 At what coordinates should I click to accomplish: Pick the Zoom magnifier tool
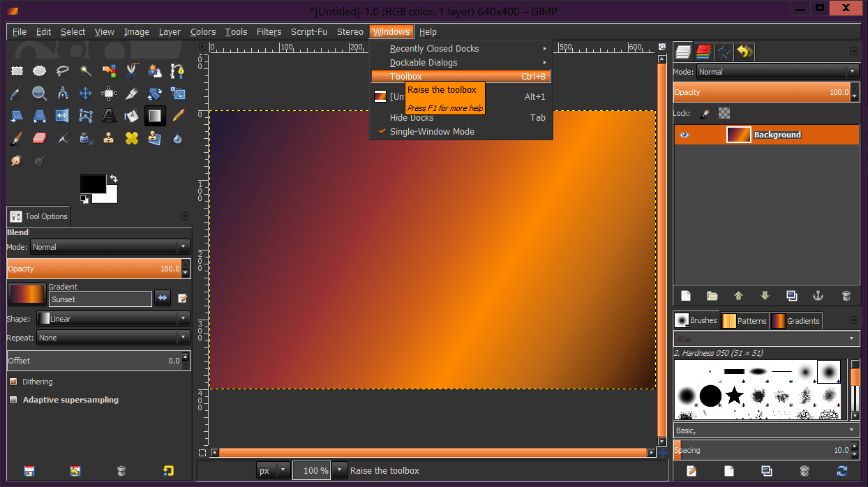(x=40, y=93)
